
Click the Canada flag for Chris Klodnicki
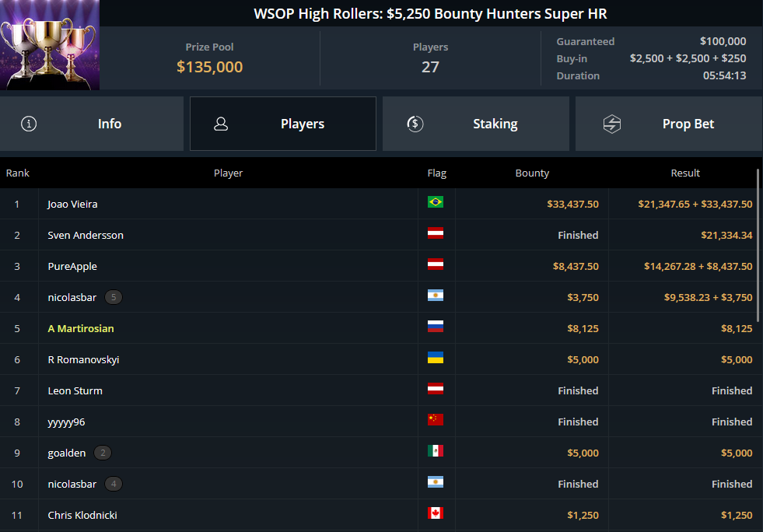tap(436, 513)
